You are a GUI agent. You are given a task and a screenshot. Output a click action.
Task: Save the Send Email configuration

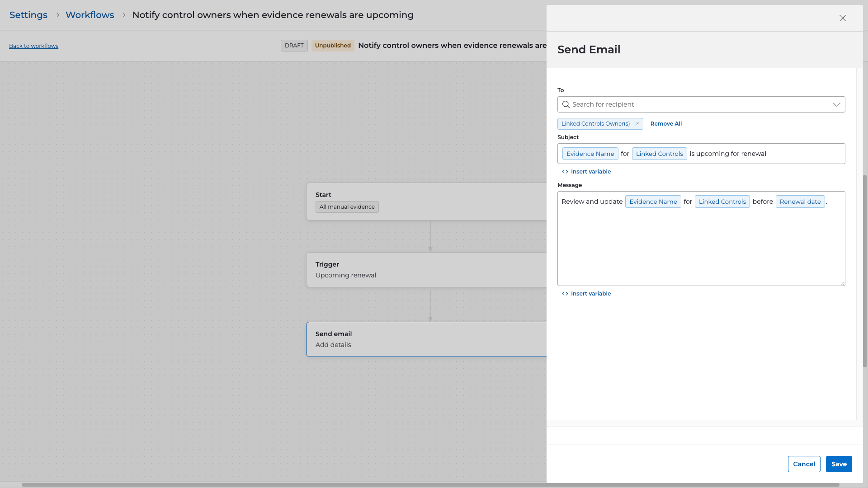pyautogui.click(x=839, y=464)
